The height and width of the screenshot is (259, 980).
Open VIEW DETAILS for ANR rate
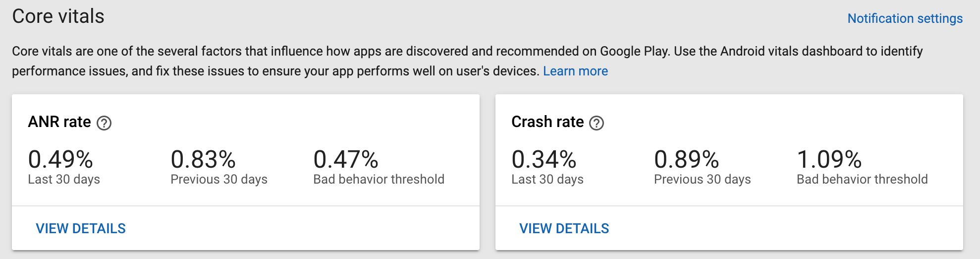(x=81, y=228)
